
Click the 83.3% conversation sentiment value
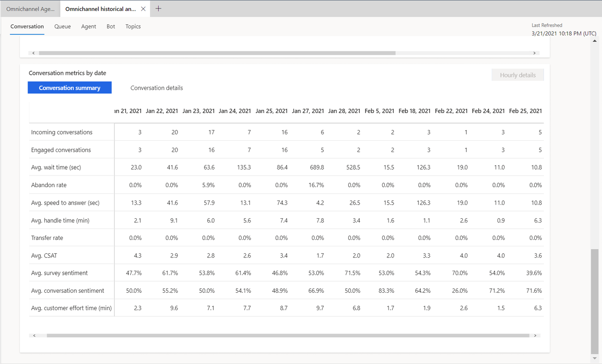point(386,290)
